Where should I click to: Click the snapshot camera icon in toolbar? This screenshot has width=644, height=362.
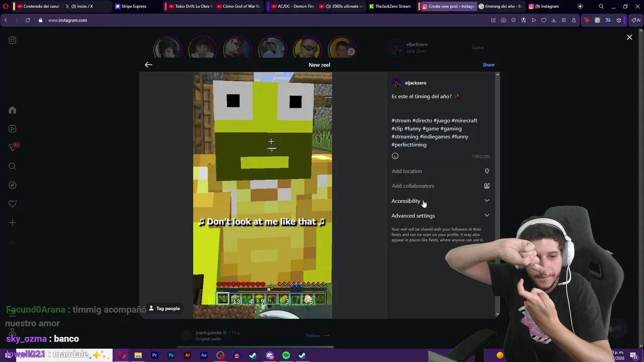503,20
